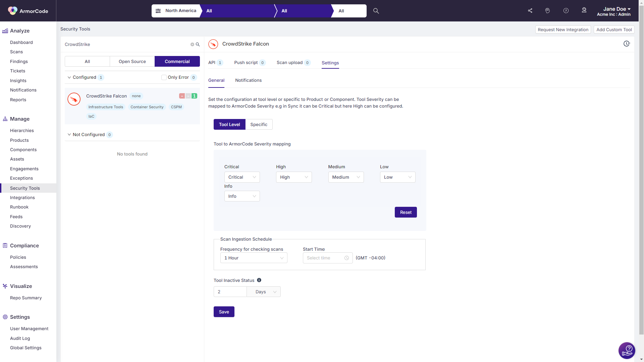Select the Open Source filter

point(132,62)
